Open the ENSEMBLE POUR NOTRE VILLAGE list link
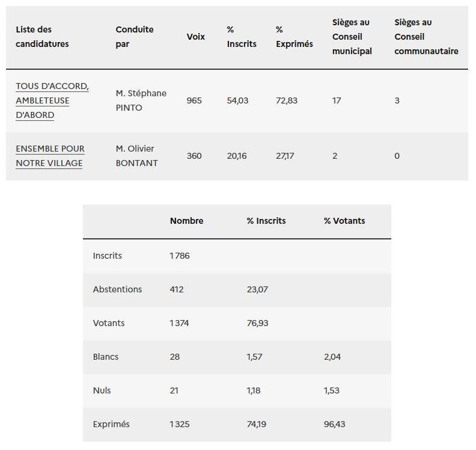 click(50, 156)
